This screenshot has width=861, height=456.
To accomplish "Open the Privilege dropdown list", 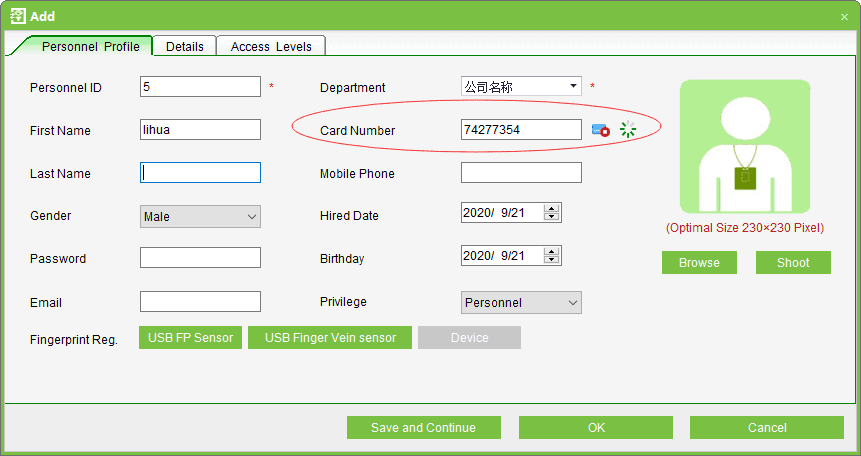I will pyautogui.click(x=572, y=302).
